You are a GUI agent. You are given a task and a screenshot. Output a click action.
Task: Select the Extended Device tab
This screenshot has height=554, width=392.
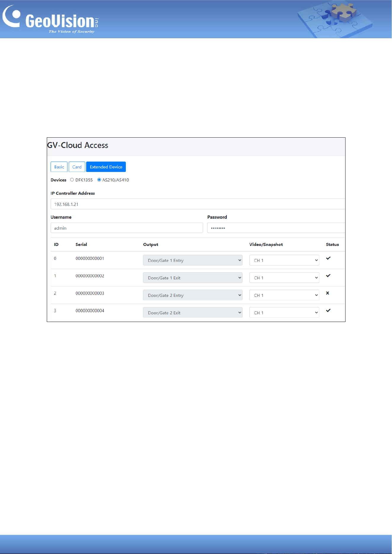pyautogui.click(x=106, y=167)
